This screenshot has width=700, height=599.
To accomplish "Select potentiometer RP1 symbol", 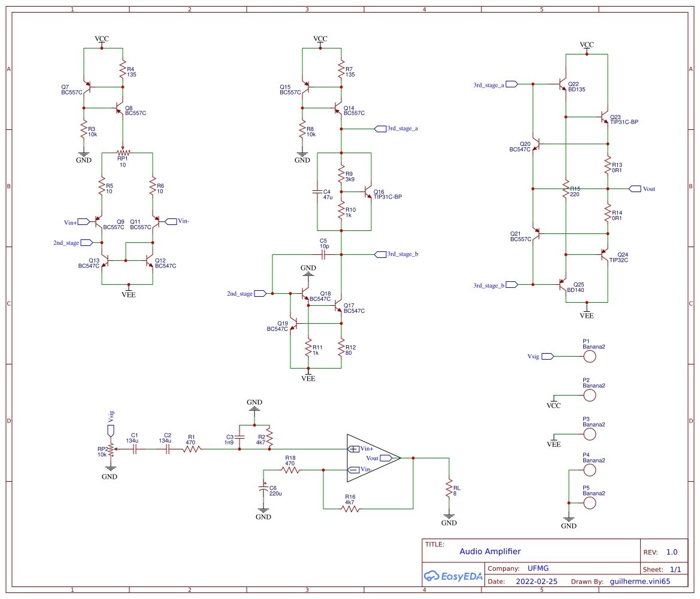I will pyautogui.click(x=123, y=154).
